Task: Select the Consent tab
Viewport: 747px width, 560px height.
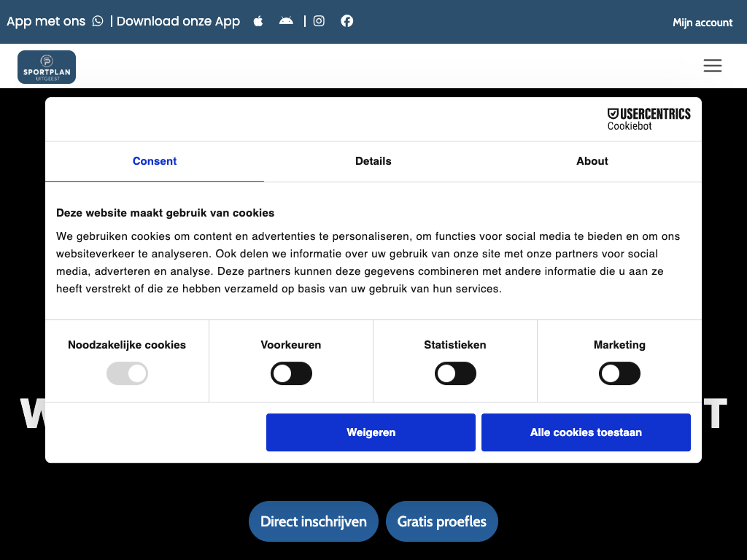Action: [155, 161]
